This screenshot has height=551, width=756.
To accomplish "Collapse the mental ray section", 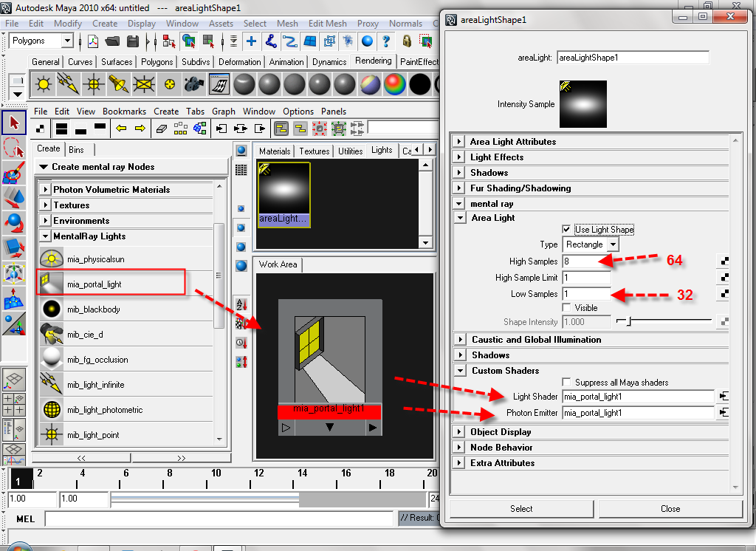I will click(x=459, y=204).
